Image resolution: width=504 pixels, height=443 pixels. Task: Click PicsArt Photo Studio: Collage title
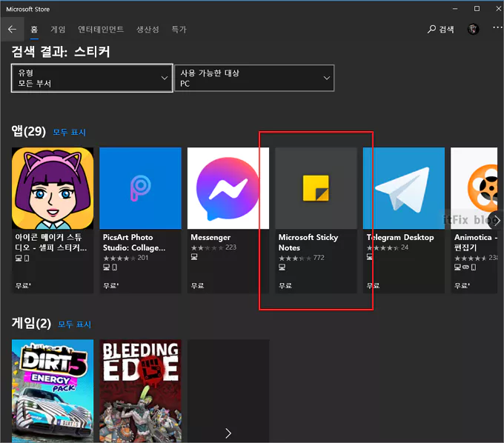[x=134, y=242]
